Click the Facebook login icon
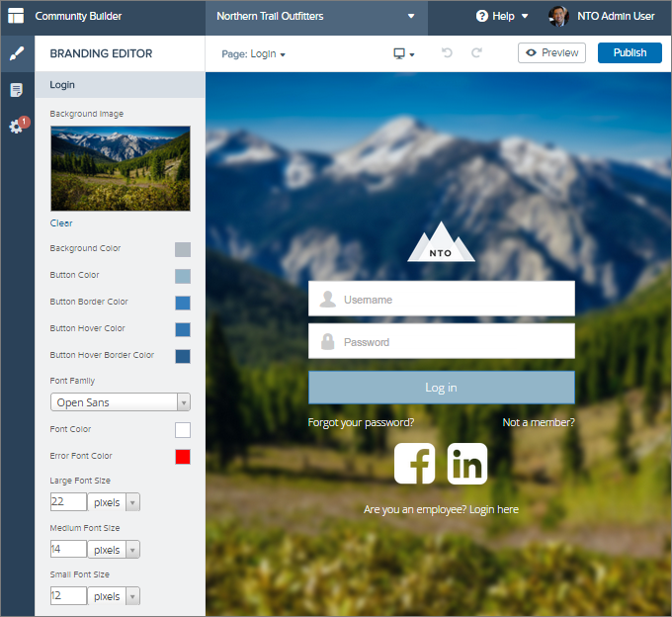This screenshot has height=617, width=672. (x=414, y=464)
